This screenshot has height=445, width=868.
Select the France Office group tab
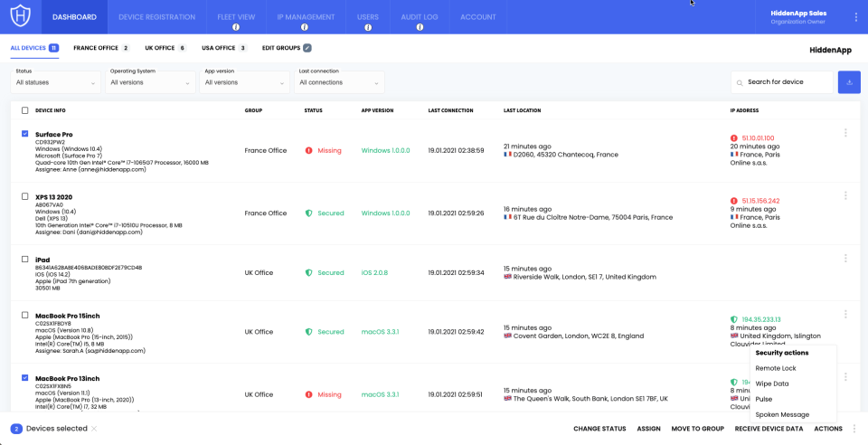point(101,48)
